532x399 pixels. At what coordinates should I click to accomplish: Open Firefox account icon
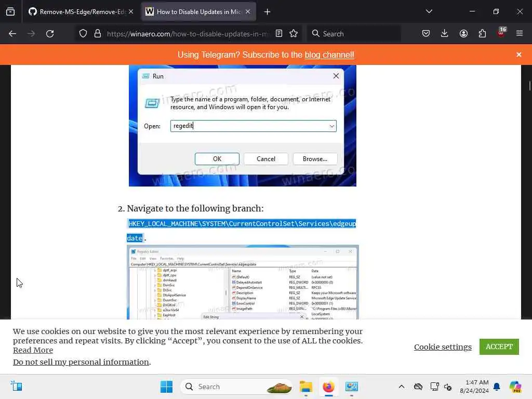click(x=463, y=34)
